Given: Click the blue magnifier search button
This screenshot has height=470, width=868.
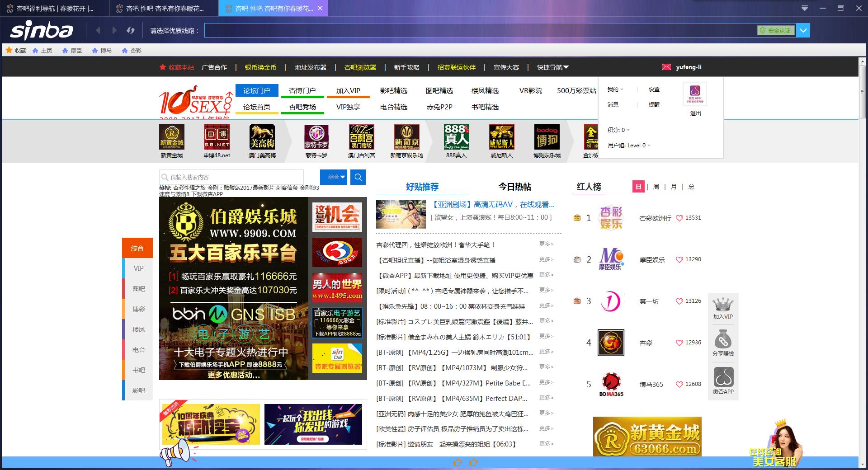Looking at the screenshot, I should (x=358, y=177).
